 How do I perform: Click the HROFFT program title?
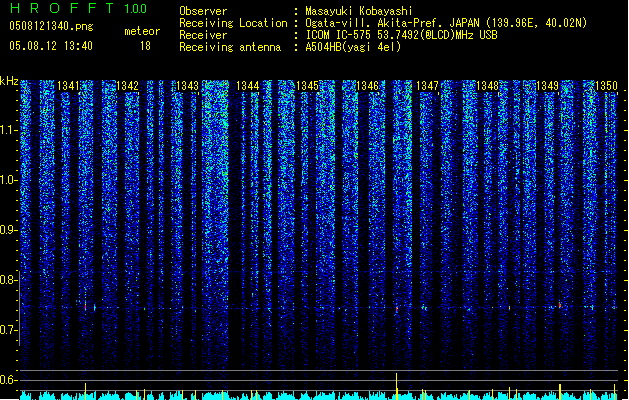(62, 8)
